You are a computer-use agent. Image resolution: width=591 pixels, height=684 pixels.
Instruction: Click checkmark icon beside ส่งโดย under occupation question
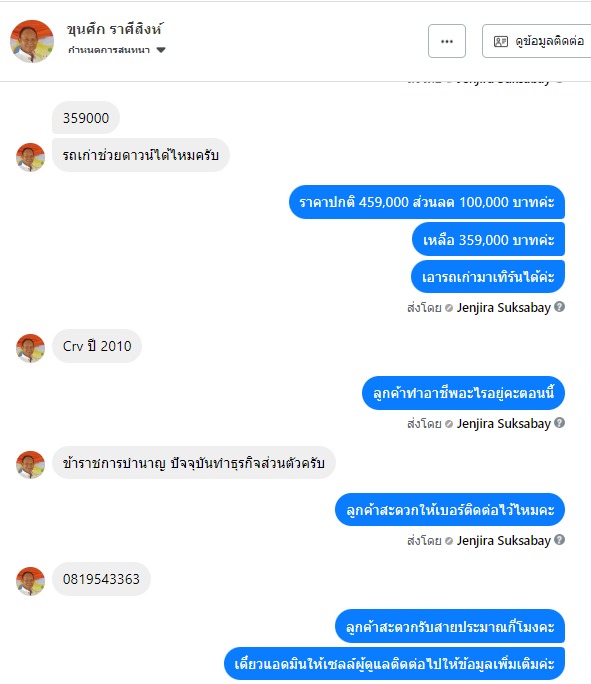[449, 424]
